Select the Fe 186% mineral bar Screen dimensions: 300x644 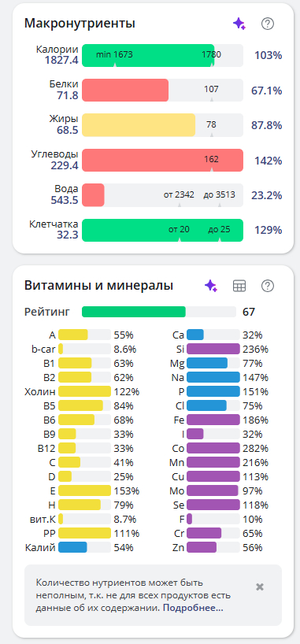213,420
